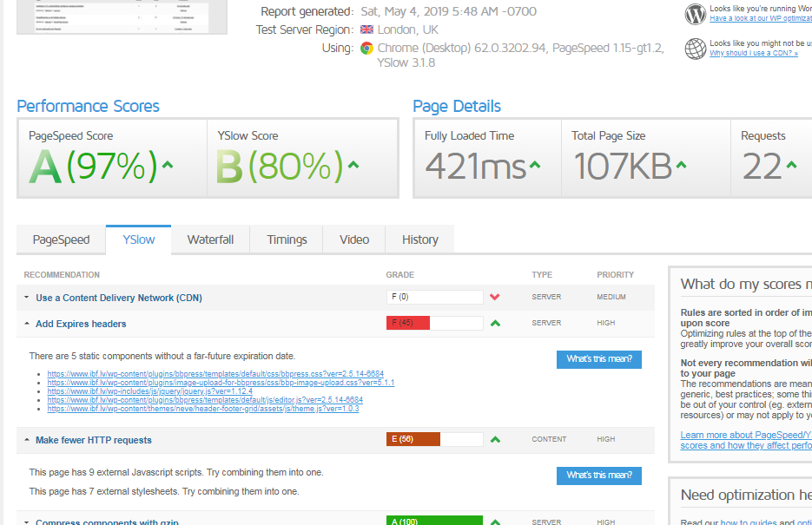Viewport: 812px width, 525px height.
Task: Collapse the Make fewer HTTP requests section
Action: pyautogui.click(x=93, y=440)
